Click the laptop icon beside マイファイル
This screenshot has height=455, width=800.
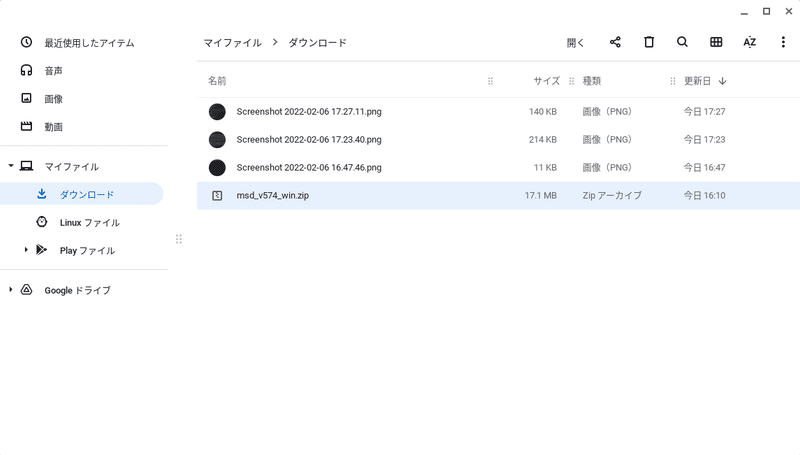(27, 166)
